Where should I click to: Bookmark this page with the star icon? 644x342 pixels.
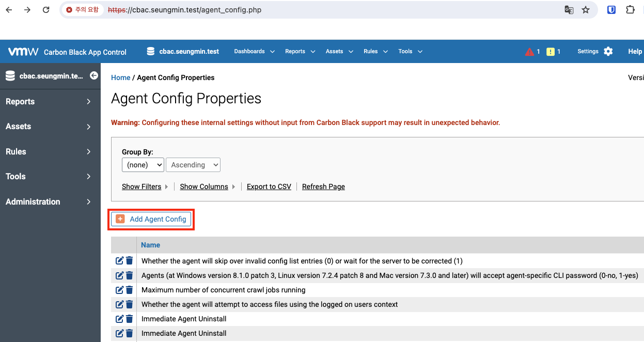coord(586,10)
